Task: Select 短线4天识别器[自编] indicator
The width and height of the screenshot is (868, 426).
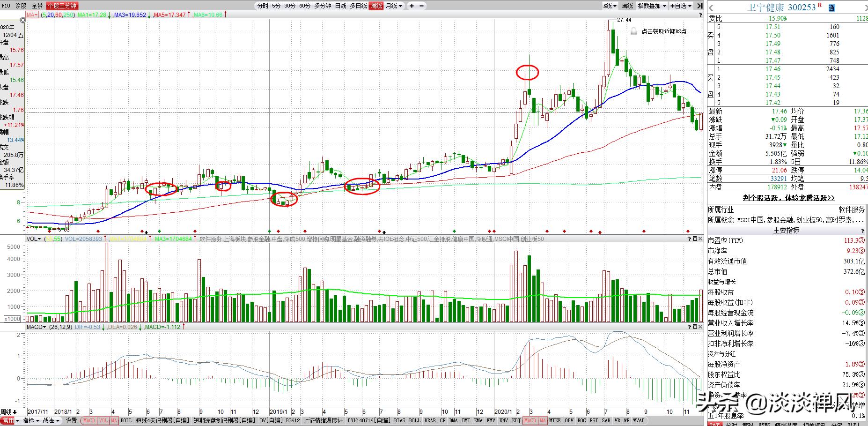Action: click(x=163, y=420)
